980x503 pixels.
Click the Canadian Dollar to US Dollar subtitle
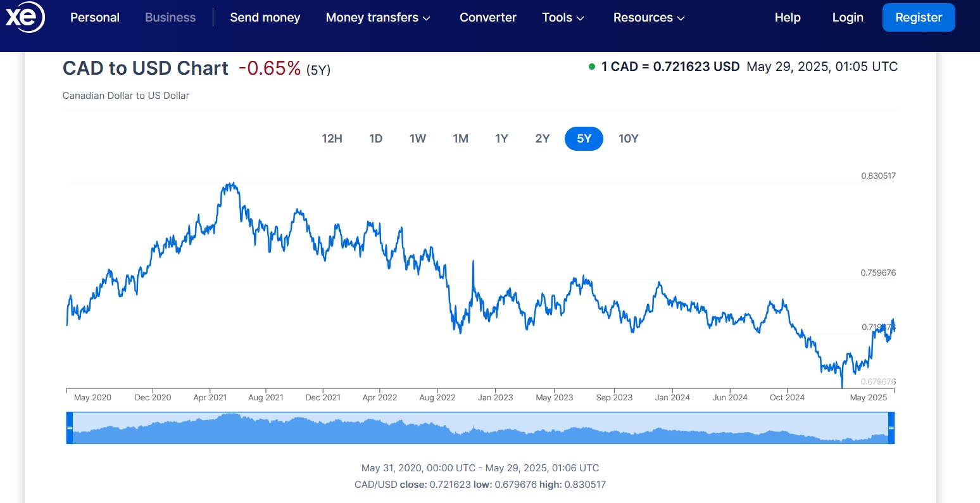pyautogui.click(x=126, y=96)
